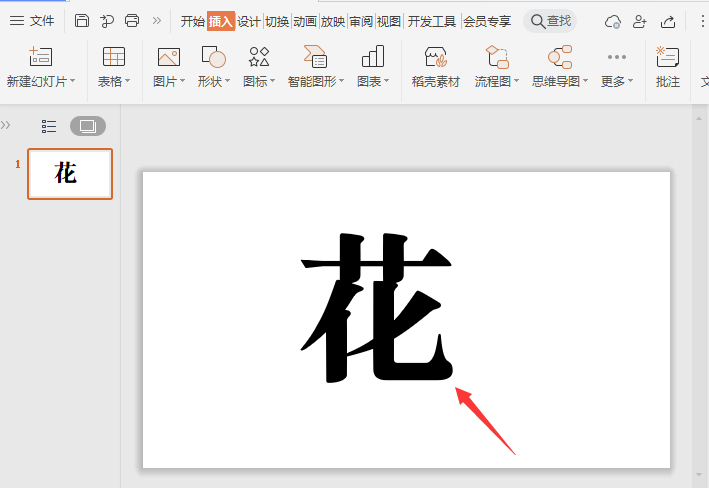Click the 批注 comment icon
709x488 pixels.
[x=668, y=57]
